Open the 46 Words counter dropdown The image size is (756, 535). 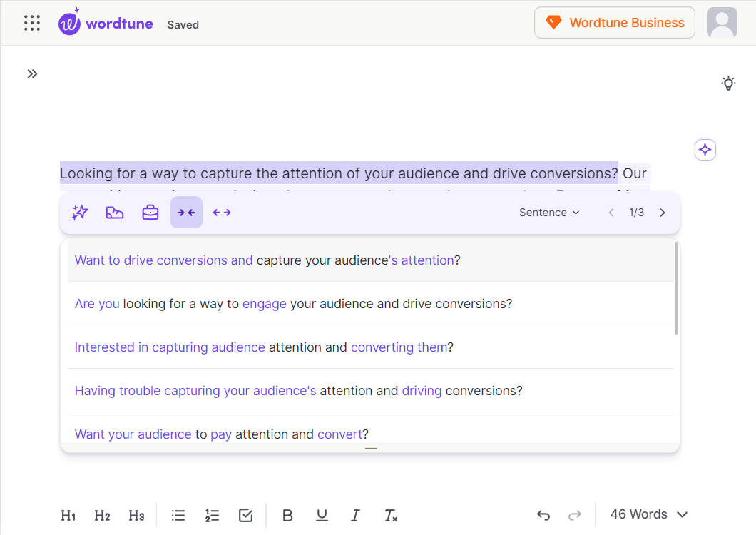pos(648,514)
